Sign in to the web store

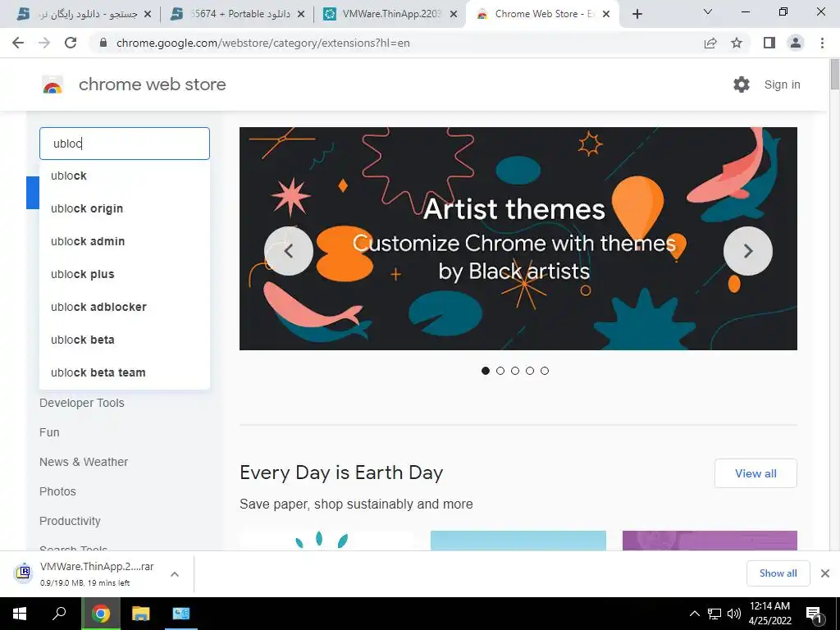click(x=782, y=84)
